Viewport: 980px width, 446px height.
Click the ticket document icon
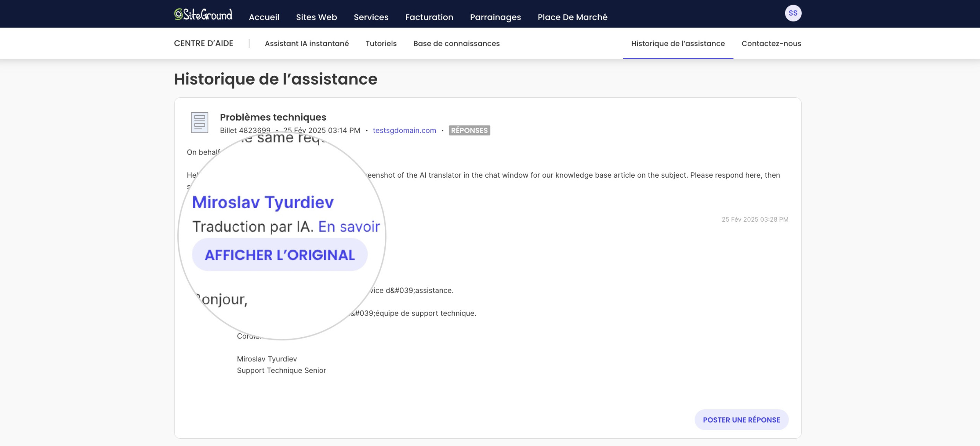[199, 123]
